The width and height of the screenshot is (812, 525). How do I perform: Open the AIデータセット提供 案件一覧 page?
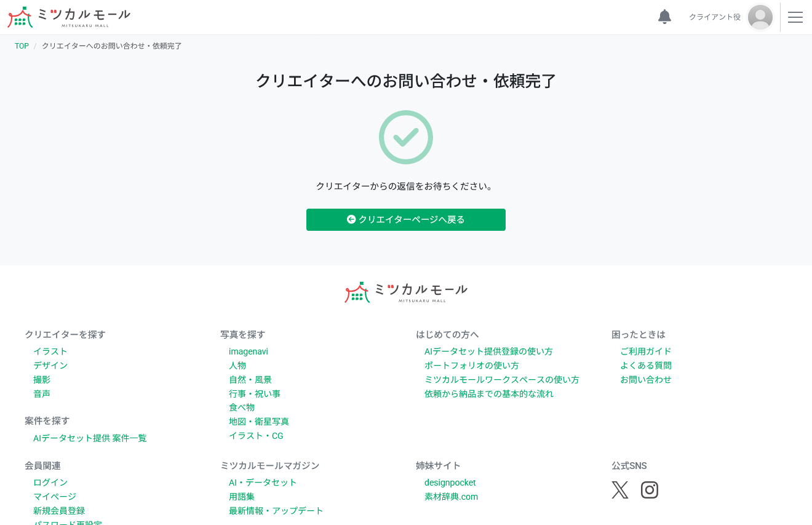click(x=90, y=438)
